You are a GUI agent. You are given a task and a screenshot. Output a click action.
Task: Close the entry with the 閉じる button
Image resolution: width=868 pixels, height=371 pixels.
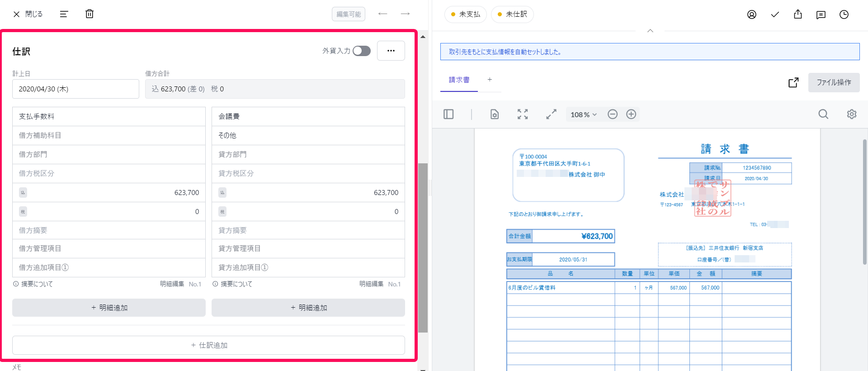(x=28, y=14)
